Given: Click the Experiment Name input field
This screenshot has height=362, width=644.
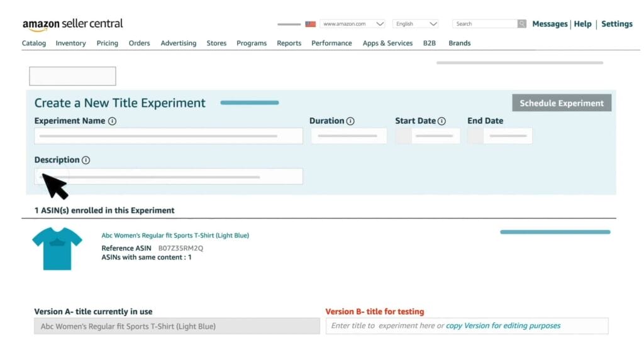Looking at the screenshot, I should [169, 136].
